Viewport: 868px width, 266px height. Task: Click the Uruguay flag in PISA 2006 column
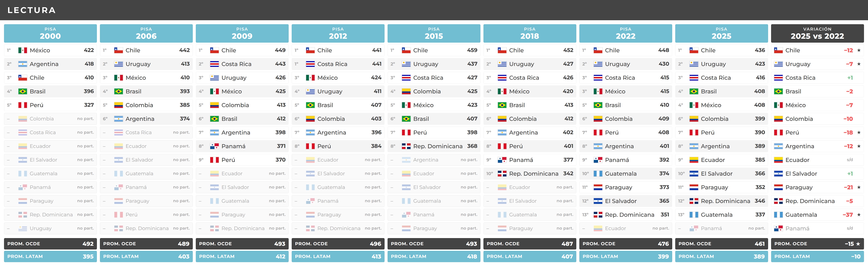click(119, 64)
